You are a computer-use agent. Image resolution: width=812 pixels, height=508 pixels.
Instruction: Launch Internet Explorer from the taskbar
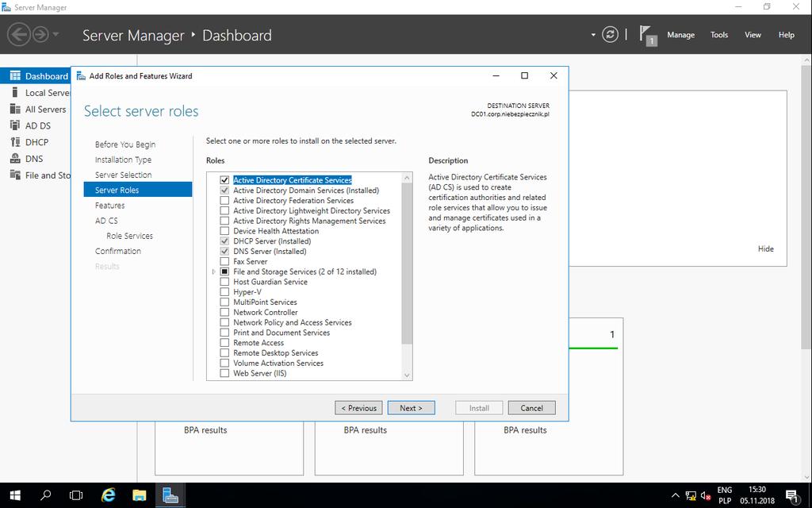tap(108, 495)
